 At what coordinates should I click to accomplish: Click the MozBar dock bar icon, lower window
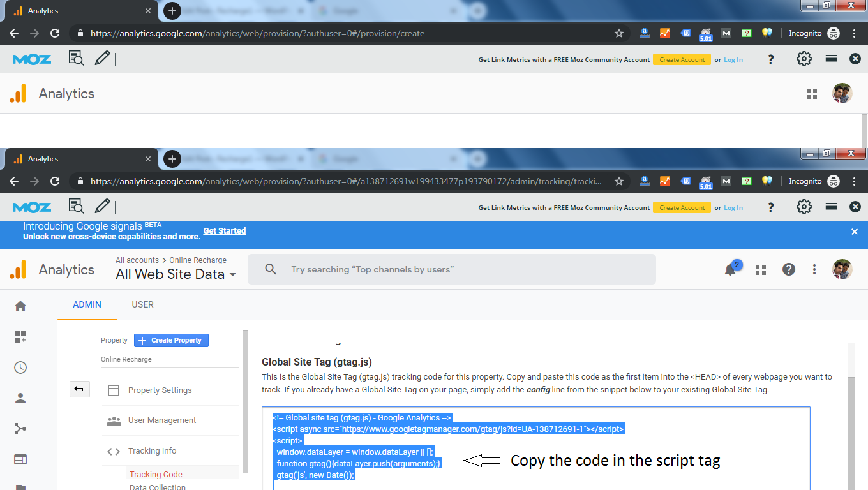pyautogui.click(x=831, y=207)
